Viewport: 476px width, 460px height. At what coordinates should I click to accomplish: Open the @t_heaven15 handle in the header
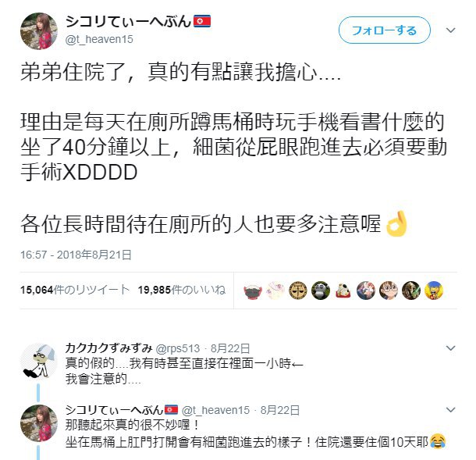pos(99,39)
